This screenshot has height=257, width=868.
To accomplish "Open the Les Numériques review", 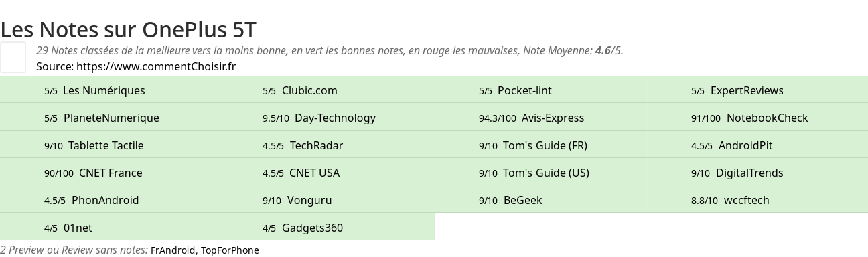I will pyautogui.click(x=104, y=90).
